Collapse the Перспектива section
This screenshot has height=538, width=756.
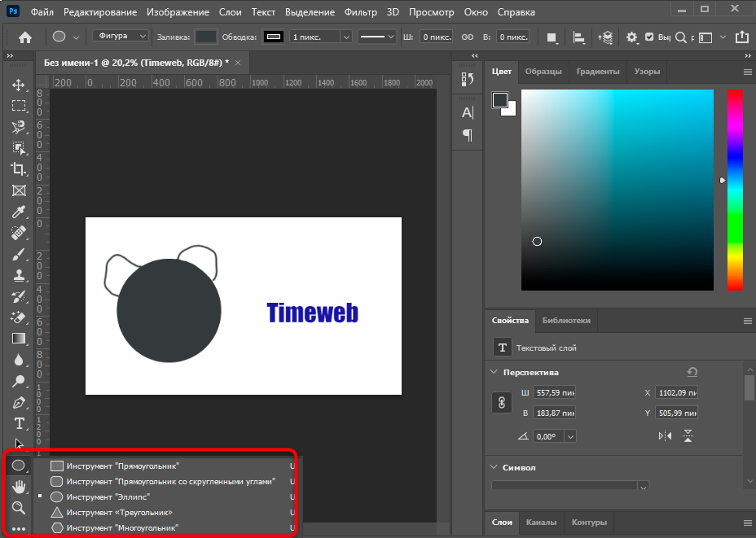click(x=494, y=372)
